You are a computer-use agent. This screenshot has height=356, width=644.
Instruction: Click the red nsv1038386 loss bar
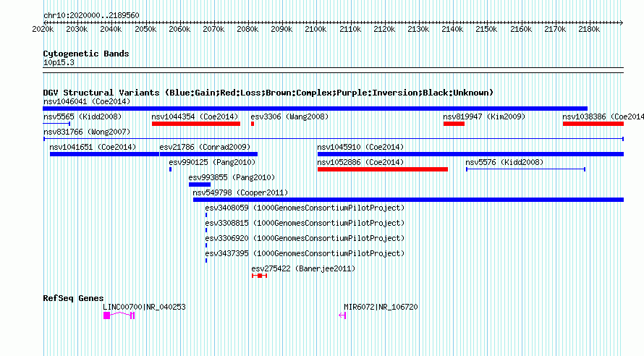(x=593, y=124)
